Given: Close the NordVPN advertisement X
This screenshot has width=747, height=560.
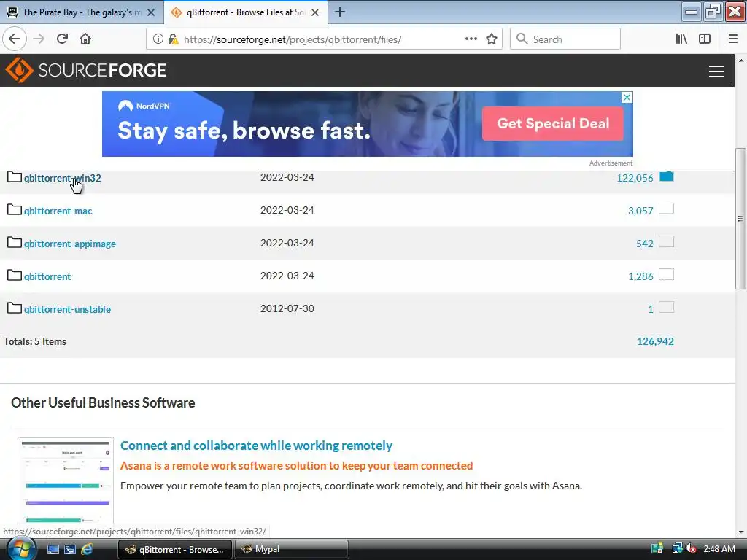Looking at the screenshot, I should pyautogui.click(x=627, y=97).
